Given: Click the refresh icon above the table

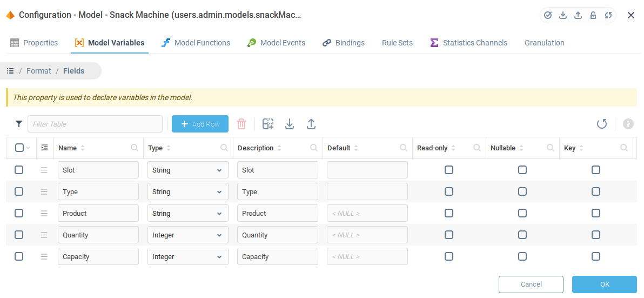Looking at the screenshot, I should pos(602,124).
